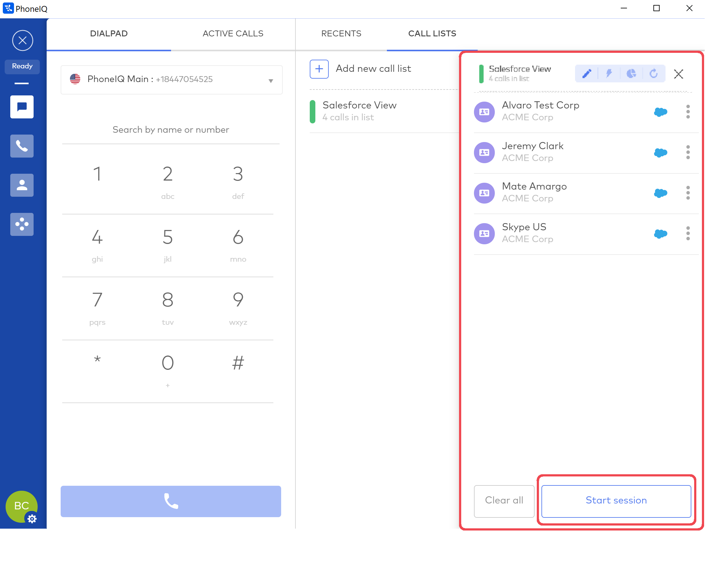The width and height of the screenshot is (724, 588).
Task: Maximize the PhoneIQ window
Action: coord(656,8)
